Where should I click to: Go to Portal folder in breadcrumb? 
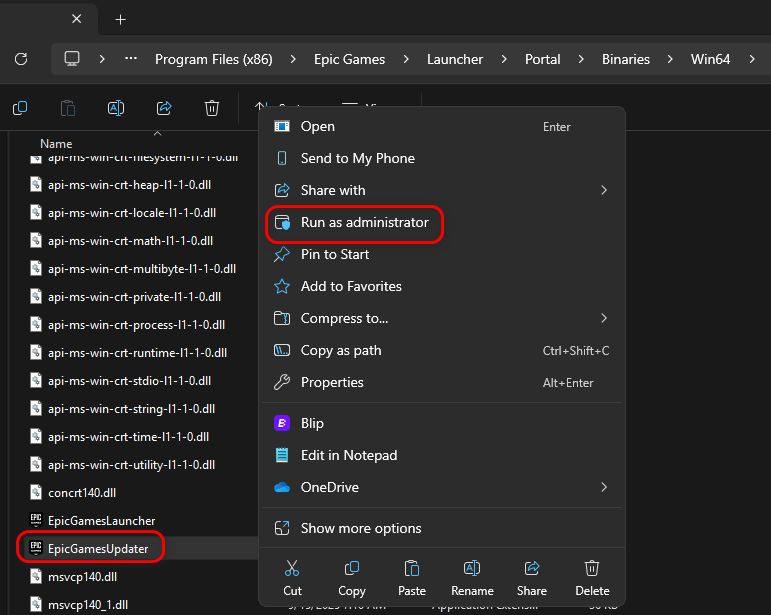(x=543, y=59)
